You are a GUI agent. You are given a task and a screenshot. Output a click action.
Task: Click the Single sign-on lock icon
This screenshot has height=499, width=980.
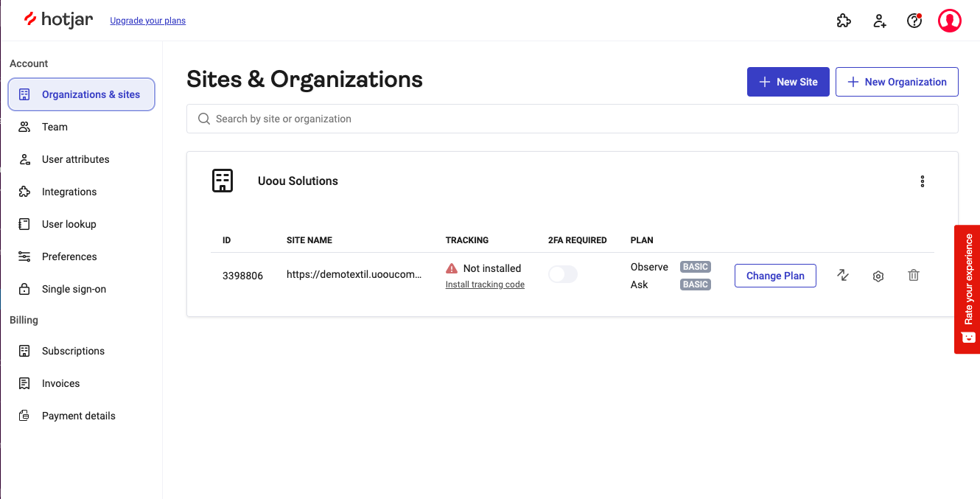[x=24, y=289]
